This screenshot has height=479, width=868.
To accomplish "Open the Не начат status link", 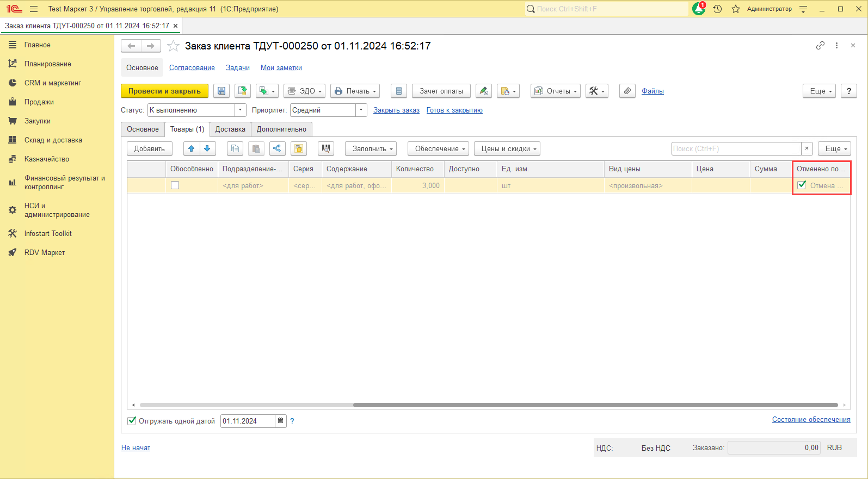I will [x=136, y=448].
